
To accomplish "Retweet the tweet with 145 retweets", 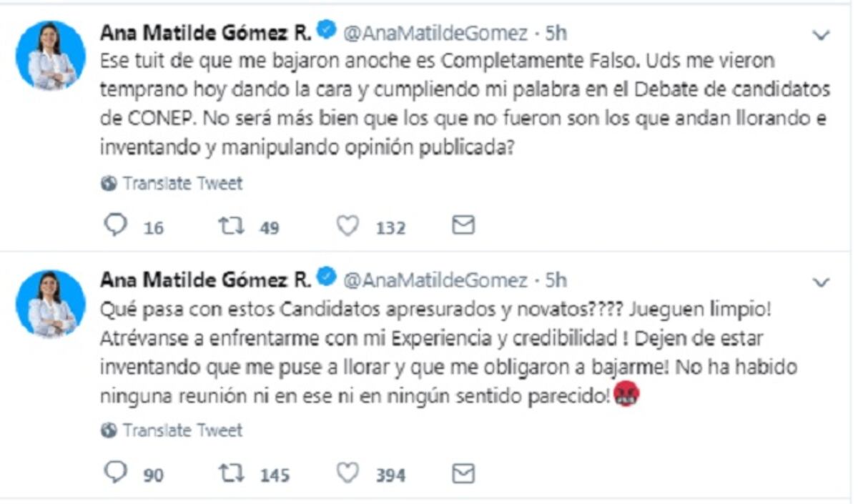I will click(x=232, y=473).
